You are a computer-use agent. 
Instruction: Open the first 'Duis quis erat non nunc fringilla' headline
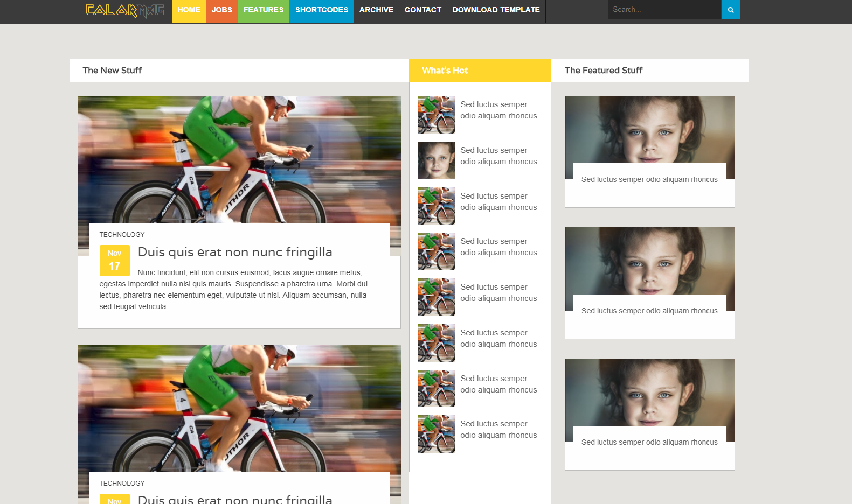coord(235,252)
